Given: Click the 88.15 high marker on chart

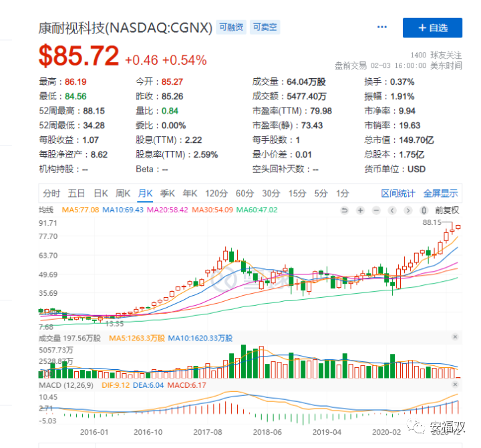Looking at the screenshot, I should click(x=432, y=222).
